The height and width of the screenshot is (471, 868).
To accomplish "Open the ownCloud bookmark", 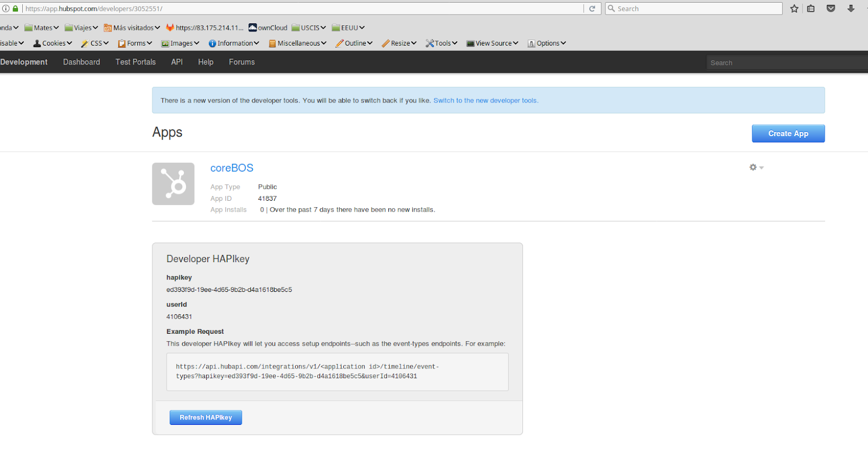I will point(268,28).
